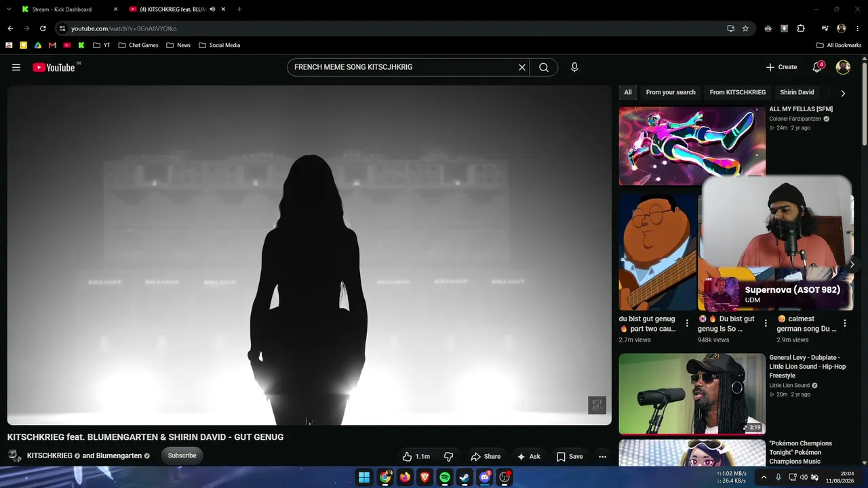Expand the YT bookmarks folder
Image resolution: width=868 pixels, height=488 pixels.
pos(101,45)
